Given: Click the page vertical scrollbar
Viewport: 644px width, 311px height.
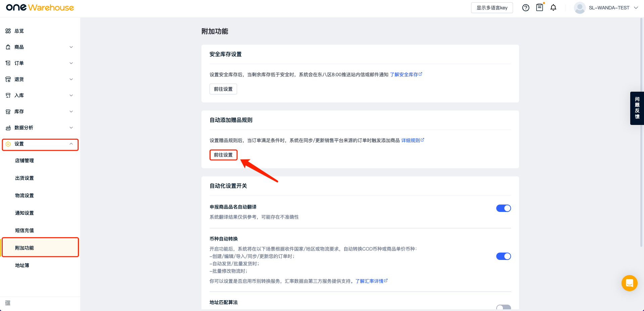Looking at the screenshot, I should (641, 134).
